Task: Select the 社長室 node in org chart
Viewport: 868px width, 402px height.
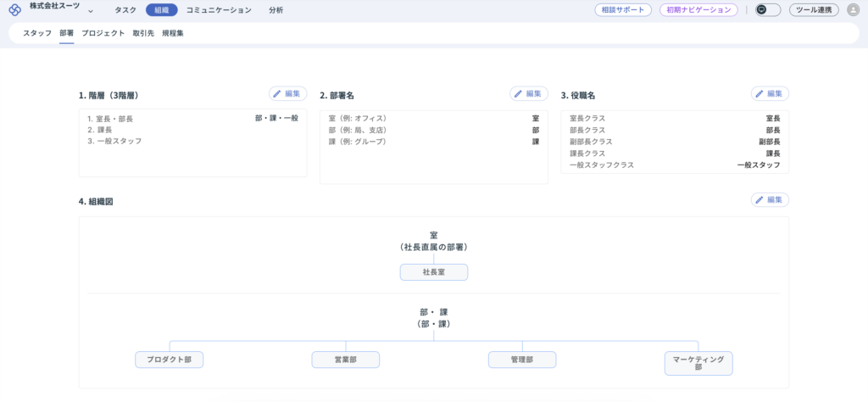Action: tap(434, 272)
